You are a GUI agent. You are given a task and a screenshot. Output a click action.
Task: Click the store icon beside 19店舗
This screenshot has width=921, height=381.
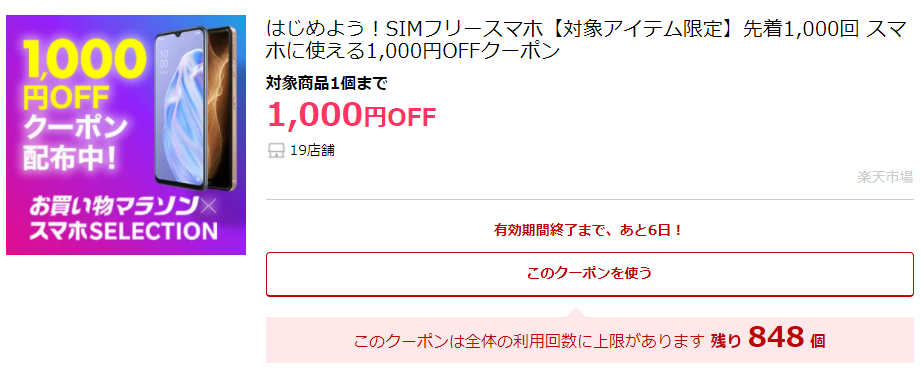275,151
